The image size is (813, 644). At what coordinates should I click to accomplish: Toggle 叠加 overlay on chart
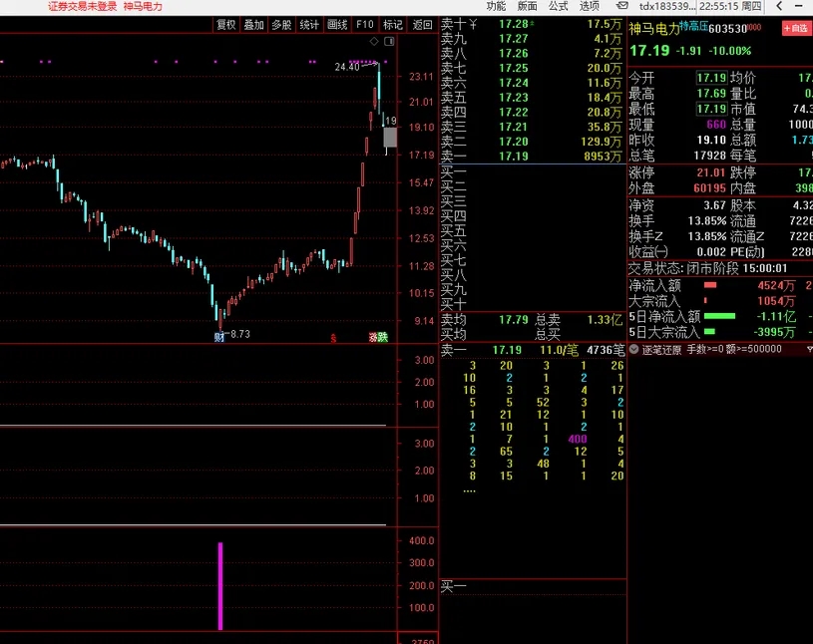tap(254, 25)
